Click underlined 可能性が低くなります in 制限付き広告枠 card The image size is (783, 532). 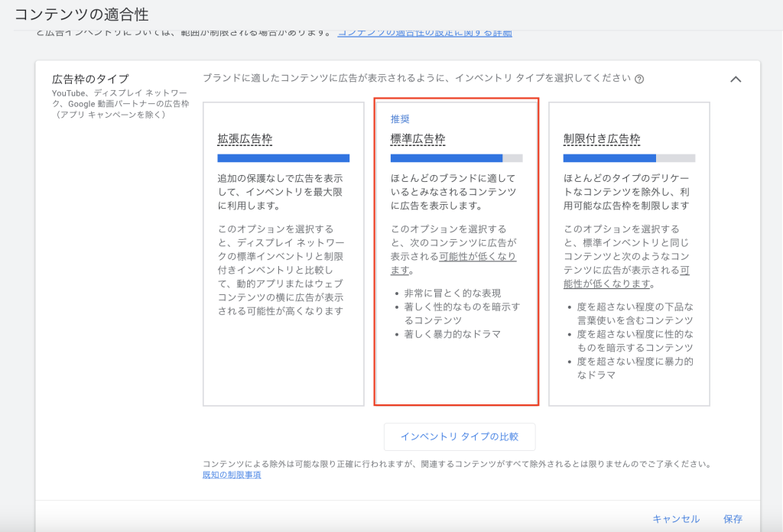click(x=628, y=277)
